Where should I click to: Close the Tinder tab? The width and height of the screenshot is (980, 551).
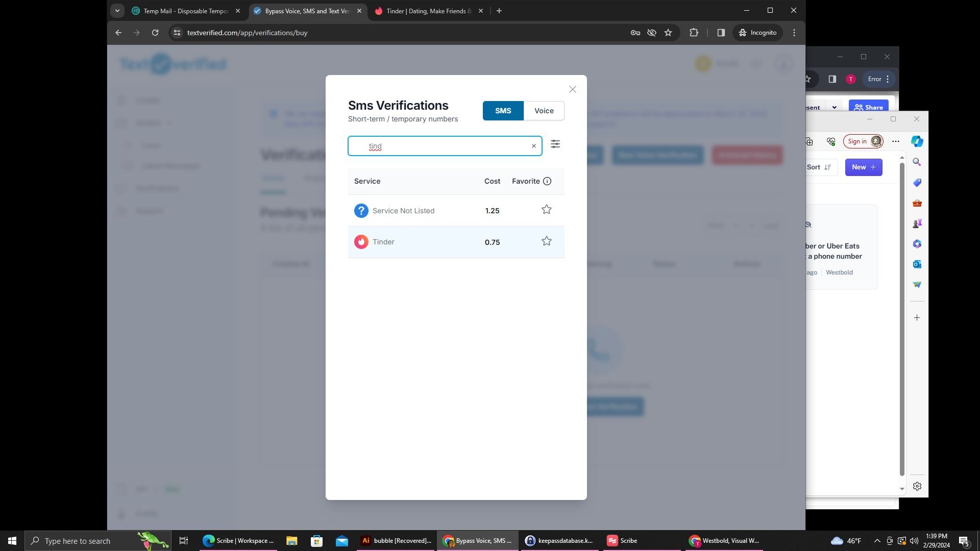click(480, 11)
